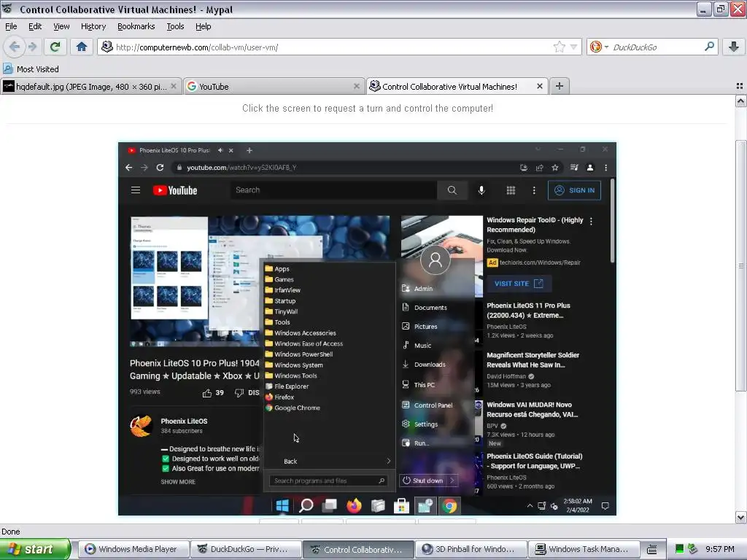Open new tab in Mypal
Viewport: 747px width, 560px height.
point(560,86)
